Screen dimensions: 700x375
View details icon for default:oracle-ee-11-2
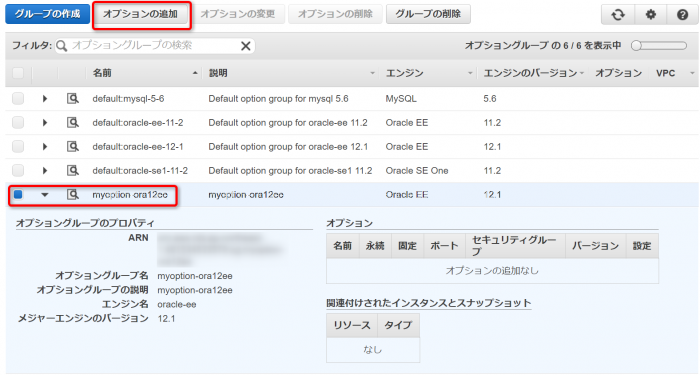pyautogui.click(x=73, y=122)
